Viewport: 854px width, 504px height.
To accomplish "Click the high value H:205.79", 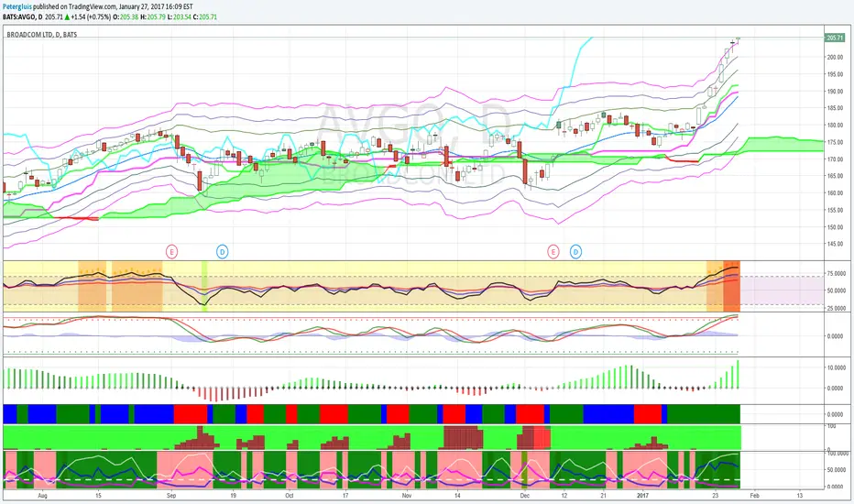I will 152,16.
